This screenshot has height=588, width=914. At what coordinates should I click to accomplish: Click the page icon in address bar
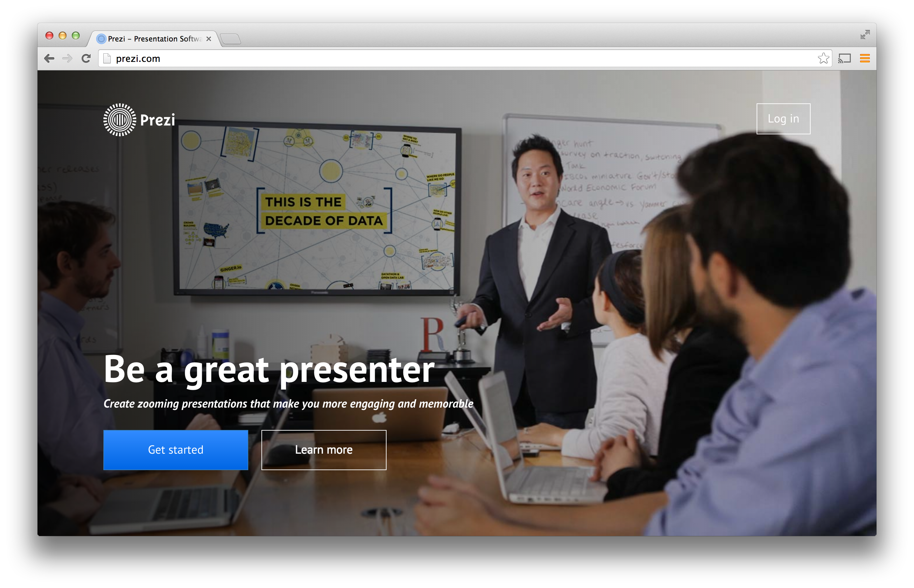tap(107, 58)
